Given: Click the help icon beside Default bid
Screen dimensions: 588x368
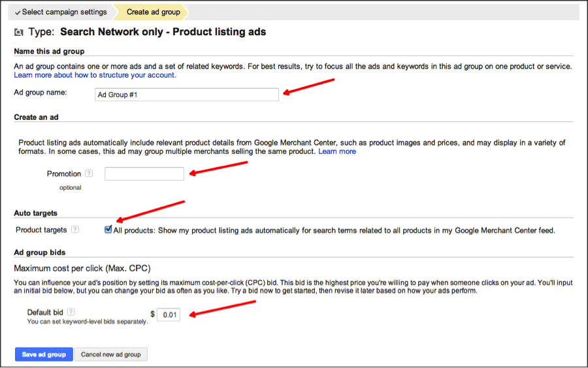Looking at the screenshot, I should pyautogui.click(x=71, y=312).
